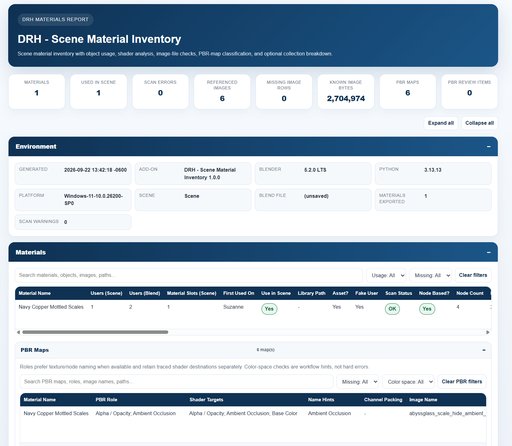The height and width of the screenshot is (446, 512).
Task: Collapse the Materials section minus icon
Action: tap(488, 252)
